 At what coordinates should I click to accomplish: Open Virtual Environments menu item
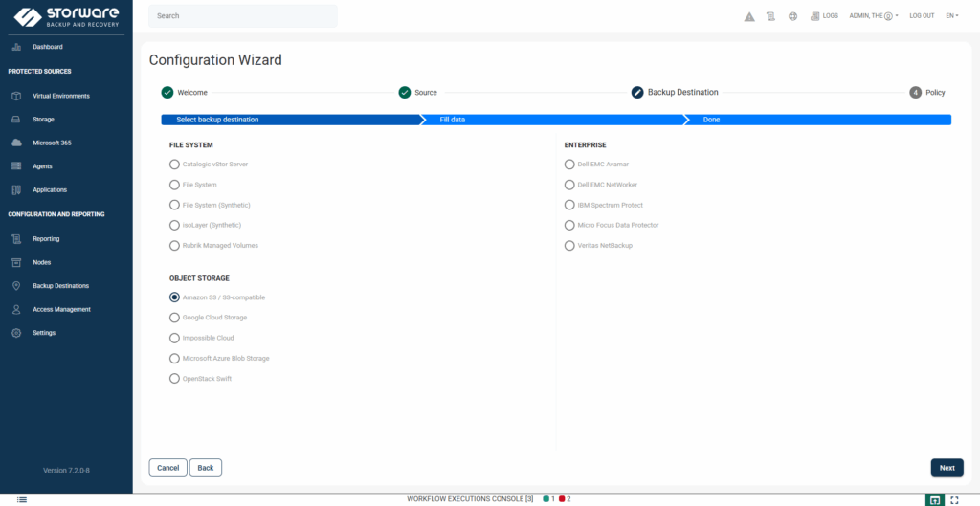click(x=60, y=96)
